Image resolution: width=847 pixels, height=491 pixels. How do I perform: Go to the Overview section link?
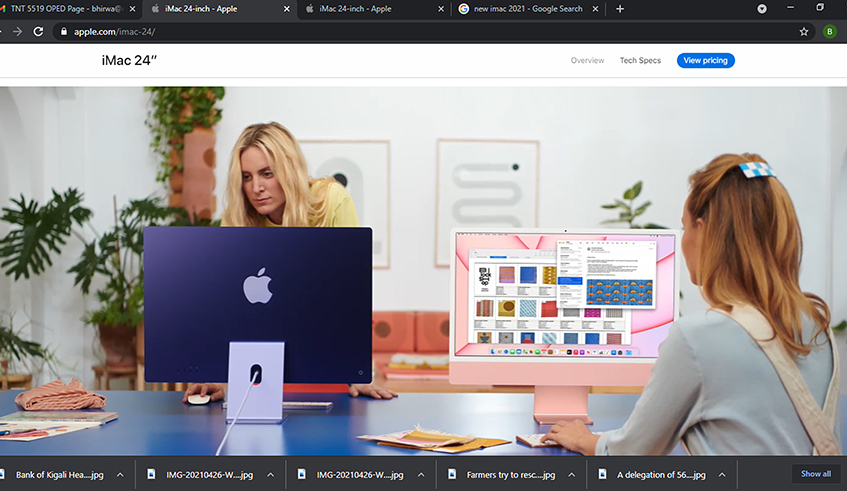[x=587, y=60]
